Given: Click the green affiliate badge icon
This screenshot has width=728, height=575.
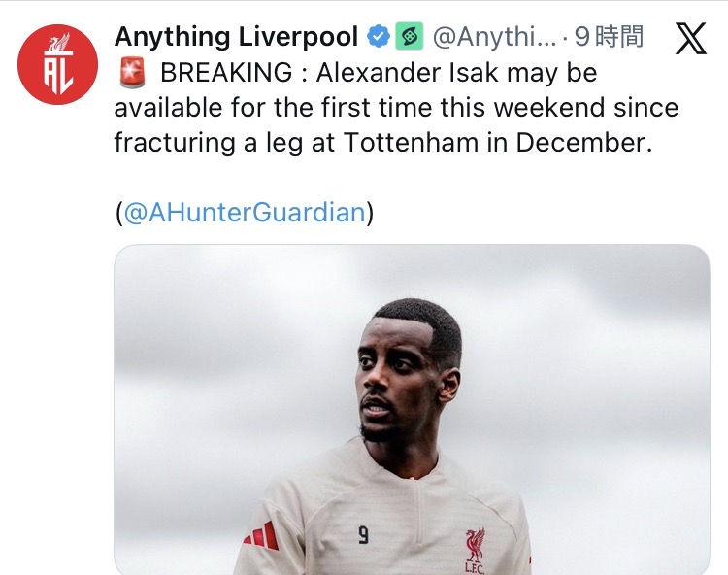Looking at the screenshot, I should (410, 37).
